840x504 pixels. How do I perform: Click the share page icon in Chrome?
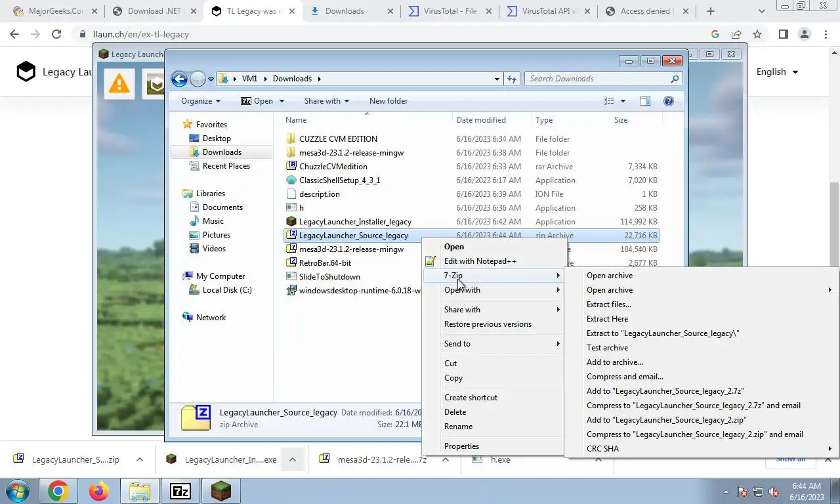coord(736,34)
